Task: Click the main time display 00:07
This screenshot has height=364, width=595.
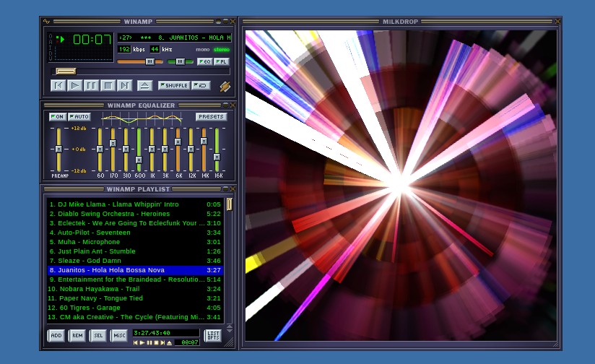Action: [x=92, y=40]
